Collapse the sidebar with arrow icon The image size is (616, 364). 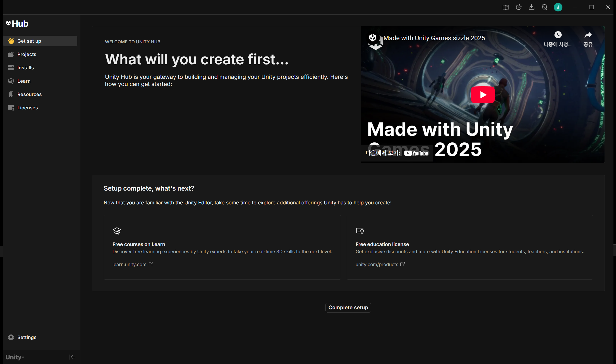point(72,357)
